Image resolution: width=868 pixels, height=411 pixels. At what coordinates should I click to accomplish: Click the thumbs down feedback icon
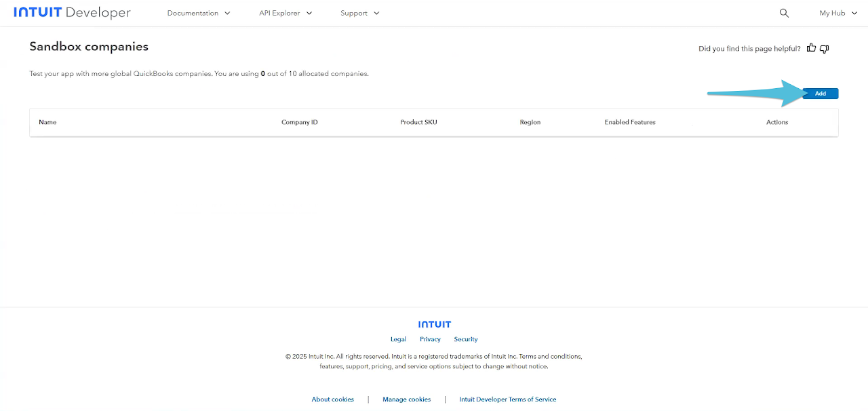tap(825, 48)
